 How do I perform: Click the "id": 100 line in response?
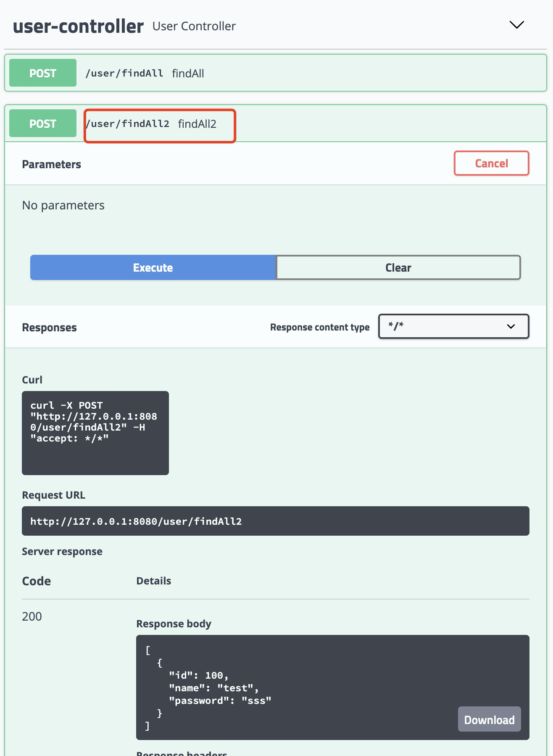(198, 675)
